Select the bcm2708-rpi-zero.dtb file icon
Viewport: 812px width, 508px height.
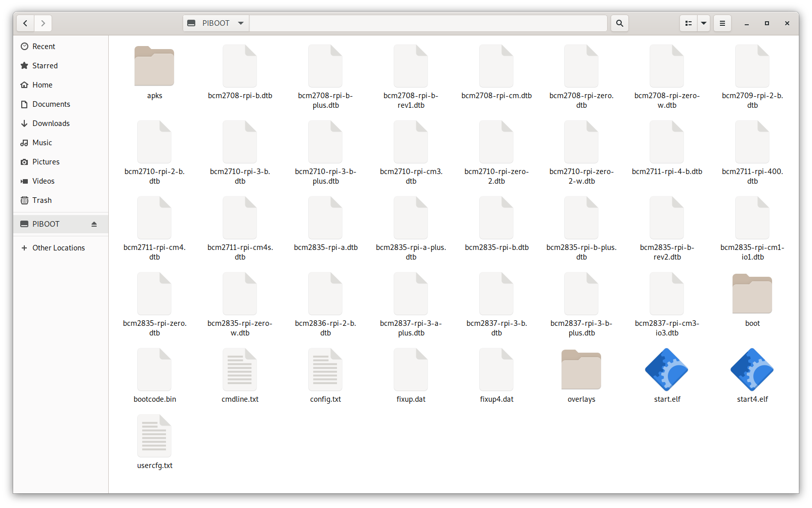point(581,66)
